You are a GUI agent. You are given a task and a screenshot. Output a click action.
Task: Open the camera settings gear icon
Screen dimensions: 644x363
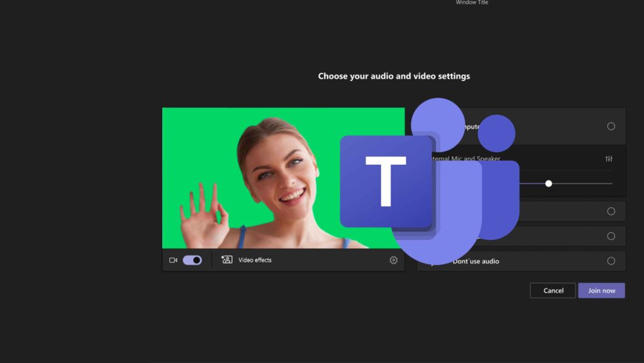click(393, 260)
